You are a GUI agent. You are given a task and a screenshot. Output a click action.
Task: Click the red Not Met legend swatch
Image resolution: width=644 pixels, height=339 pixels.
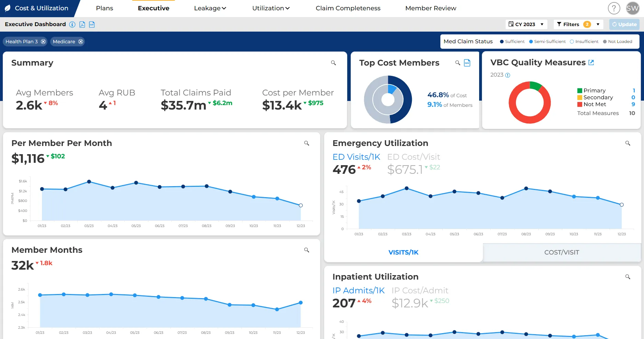click(x=580, y=104)
